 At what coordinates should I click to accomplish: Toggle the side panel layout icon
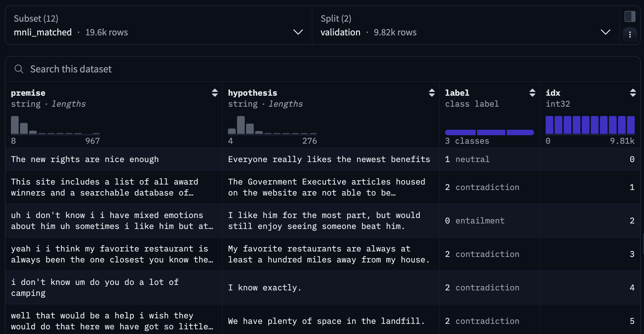coord(630,16)
